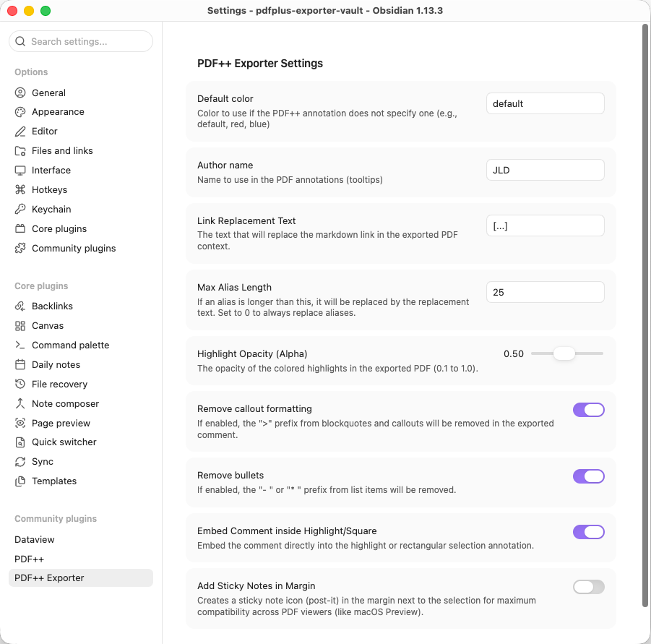Click the Interface monitor icon
This screenshot has height=644, width=651.
coord(20,171)
